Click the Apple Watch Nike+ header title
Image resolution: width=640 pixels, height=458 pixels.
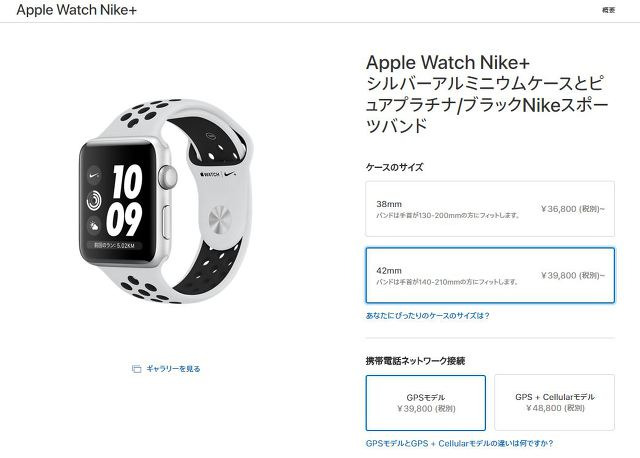click(76, 10)
